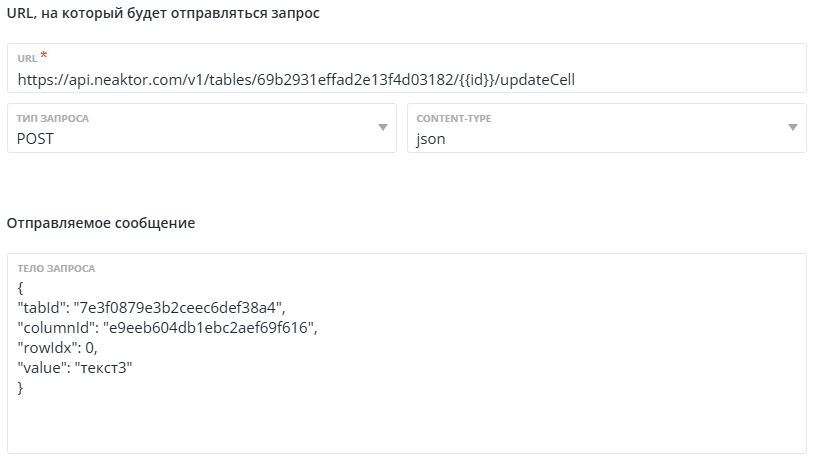Click the red required asterisk by URL
This screenshot has width=816, height=459.
44,56
